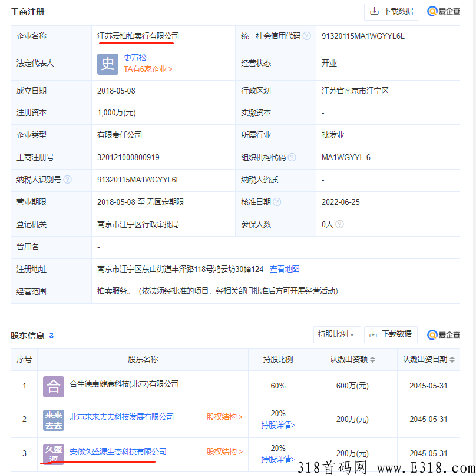Select credit code 91320115MA1WGYYL6L in the 统一社会信用代码 row

(363, 36)
